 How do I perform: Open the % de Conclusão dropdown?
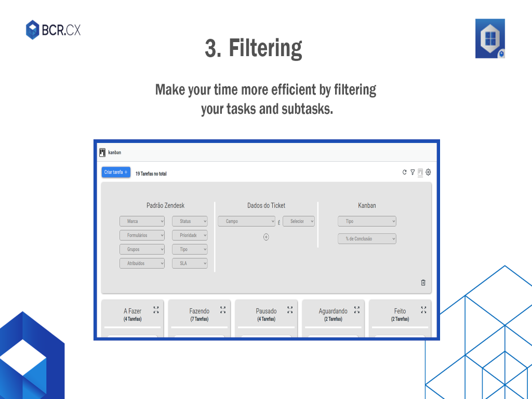[x=367, y=239]
